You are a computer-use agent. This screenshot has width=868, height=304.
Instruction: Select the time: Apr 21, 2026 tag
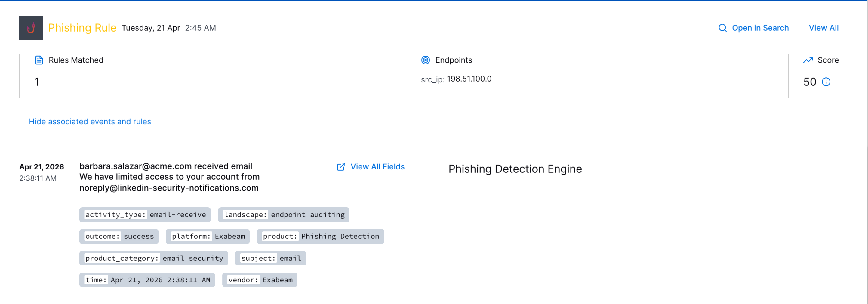tap(147, 280)
